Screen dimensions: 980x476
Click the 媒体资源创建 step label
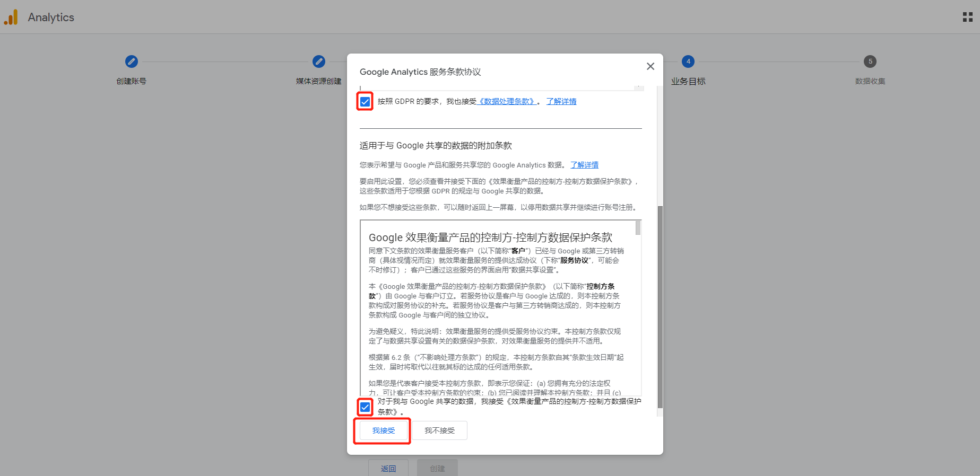[318, 81]
